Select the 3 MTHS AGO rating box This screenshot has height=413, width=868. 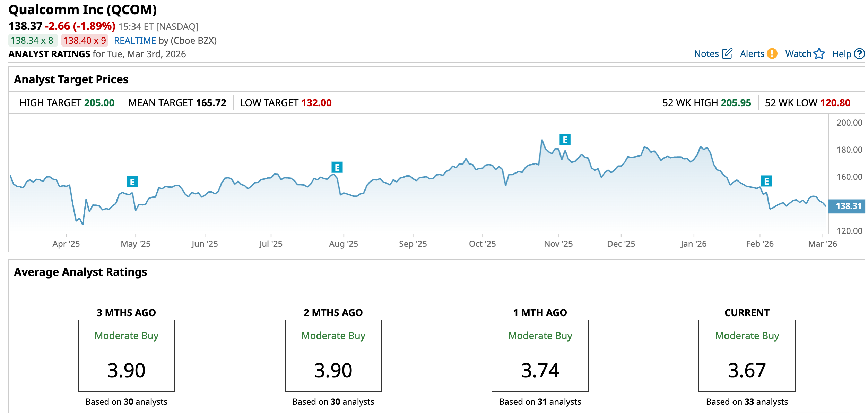[126, 356]
